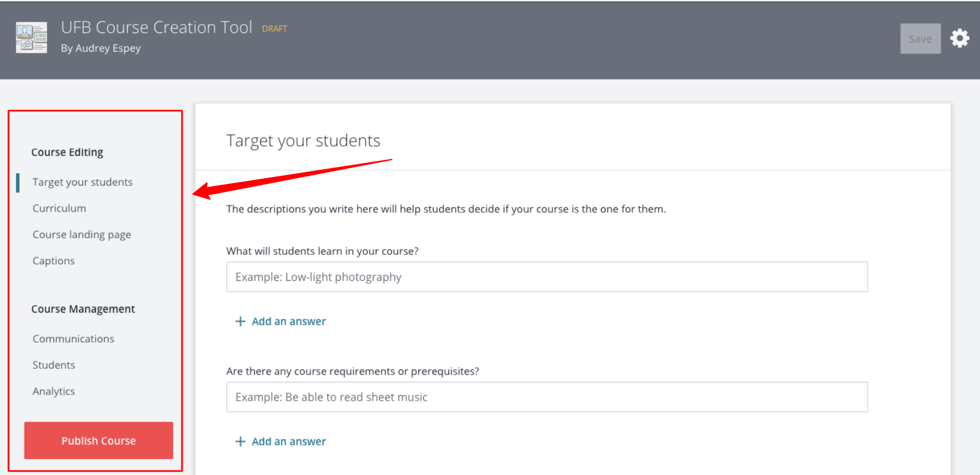
Task: Focus the sheet music prerequisites field
Action: (x=547, y=397)
